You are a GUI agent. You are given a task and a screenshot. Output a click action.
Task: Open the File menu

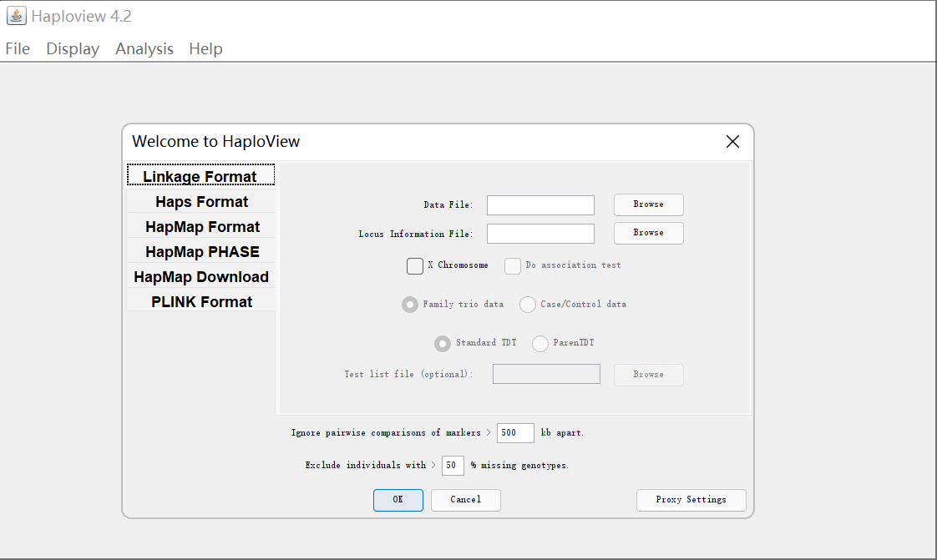click(18, 48)
